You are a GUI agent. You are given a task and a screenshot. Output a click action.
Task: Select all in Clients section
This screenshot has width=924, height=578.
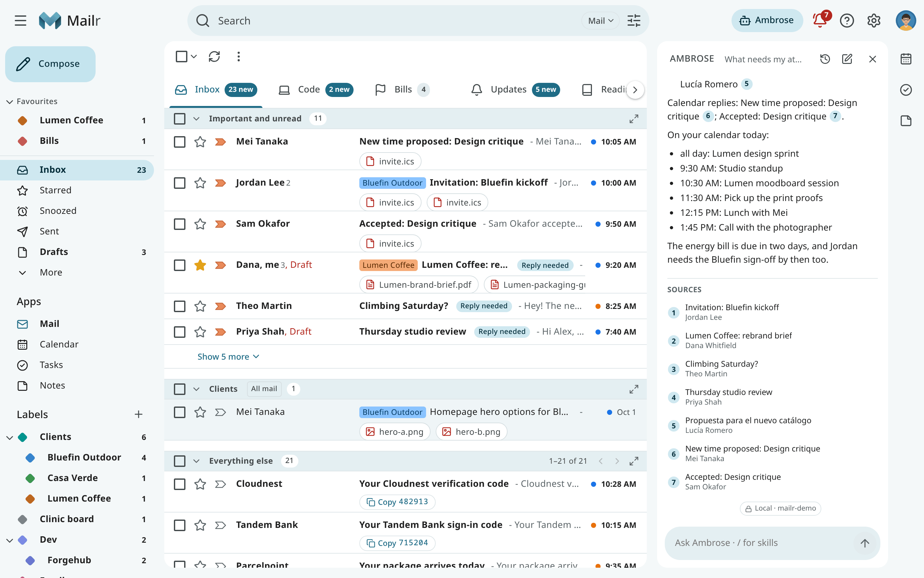click(179, 389)
